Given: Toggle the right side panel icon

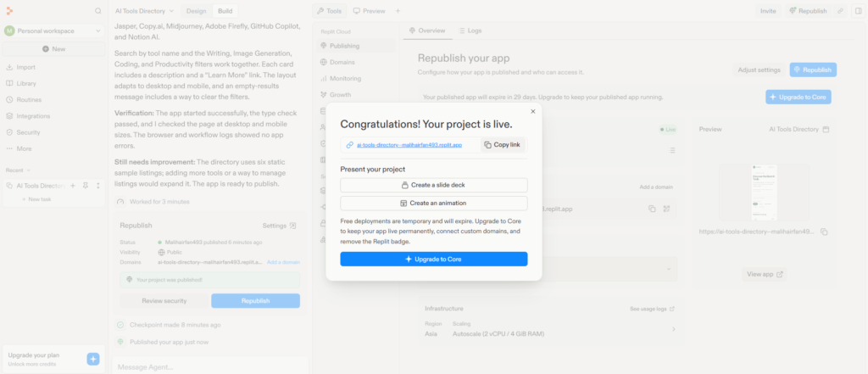Looking at the screenshot, I should [858, 11].
